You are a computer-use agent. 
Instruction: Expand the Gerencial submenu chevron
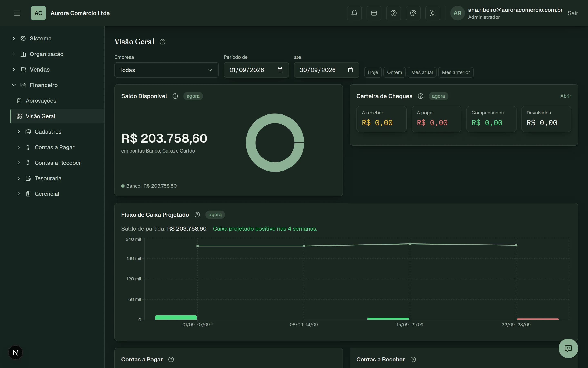(x=19, y=194)
